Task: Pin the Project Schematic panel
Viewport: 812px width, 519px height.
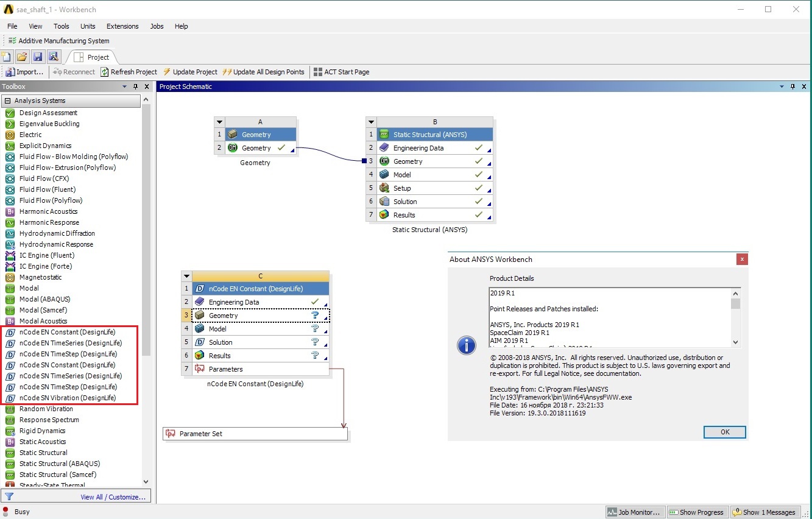Action: tap(793, 86)
